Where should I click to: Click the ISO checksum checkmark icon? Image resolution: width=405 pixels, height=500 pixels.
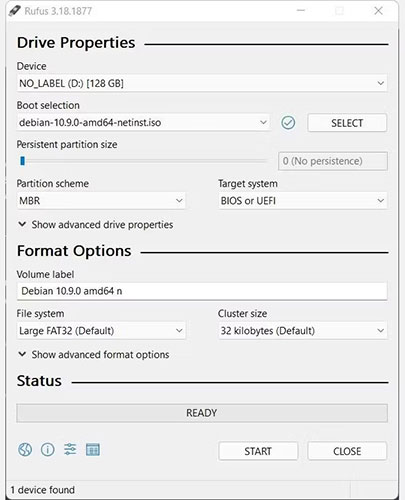(288, 123)
